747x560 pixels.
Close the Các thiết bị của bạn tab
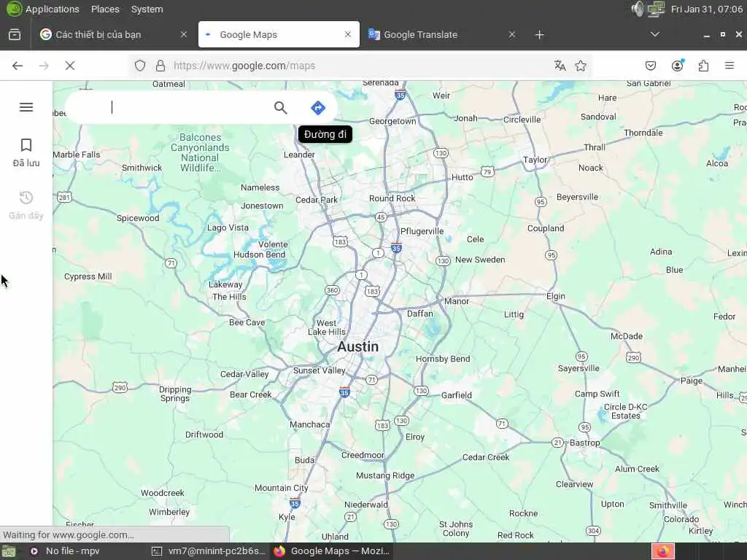point(183,34)
